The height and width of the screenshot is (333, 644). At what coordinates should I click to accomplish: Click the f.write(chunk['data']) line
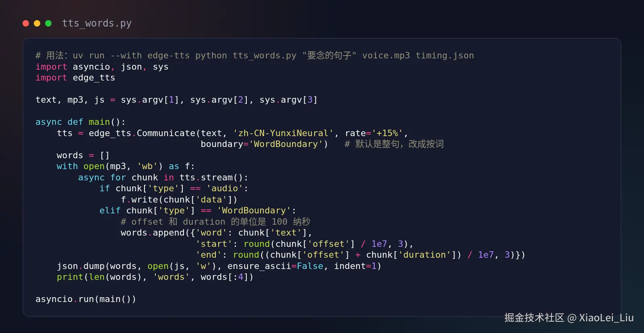[x=179, y=200]
